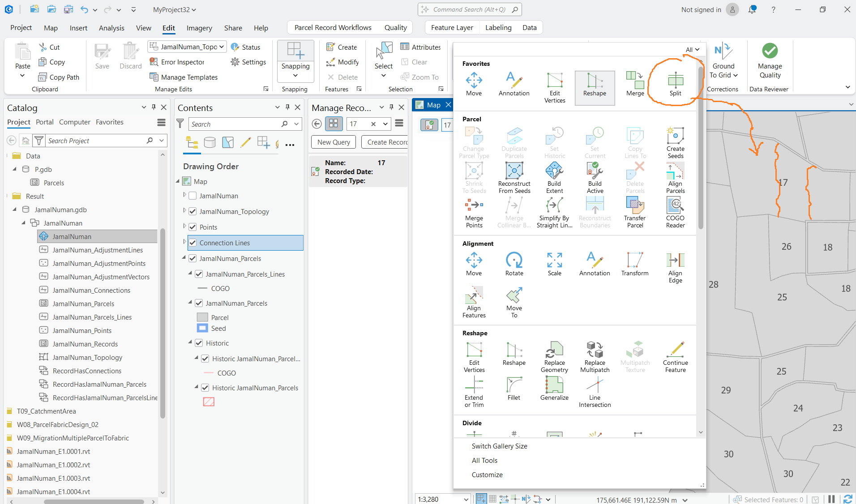This screenshot has width=856, height=504.
Task: Click the Seed blue symbol swatch
Action: click(x=203, y=328)
